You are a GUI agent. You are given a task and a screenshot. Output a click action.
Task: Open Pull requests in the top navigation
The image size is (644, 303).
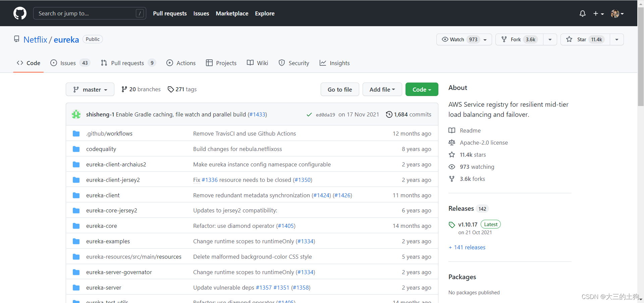pos(170,13)
